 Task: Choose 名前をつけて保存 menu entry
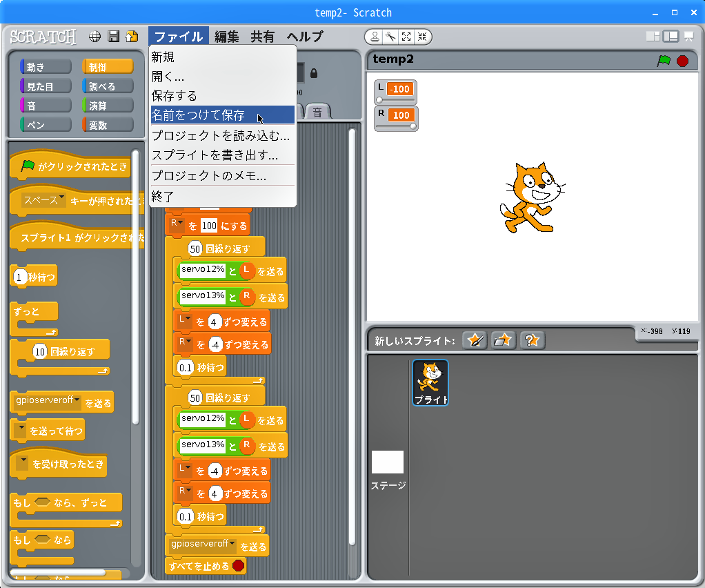223,115
